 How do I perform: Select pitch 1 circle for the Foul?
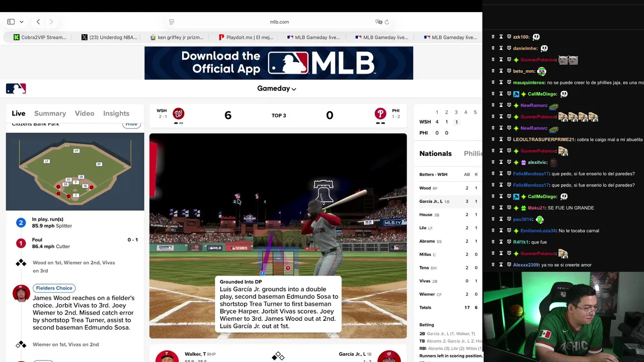coord(21,243)
